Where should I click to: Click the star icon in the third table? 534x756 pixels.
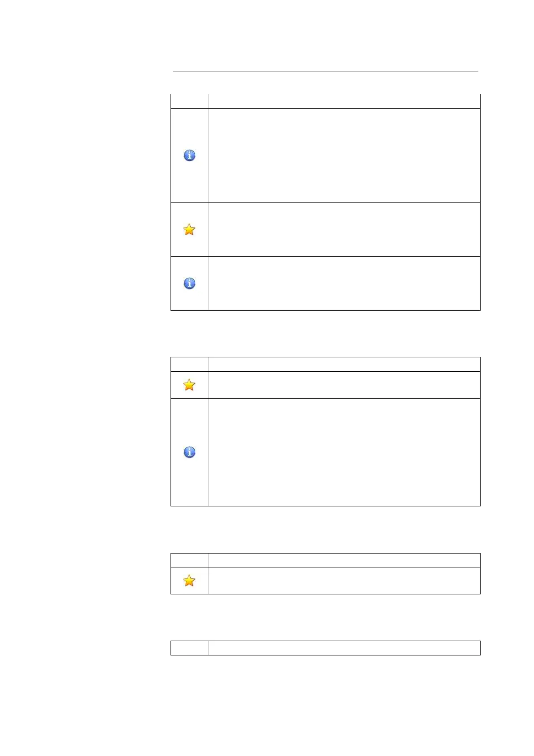pyautogui.click(x=189, y=580)
